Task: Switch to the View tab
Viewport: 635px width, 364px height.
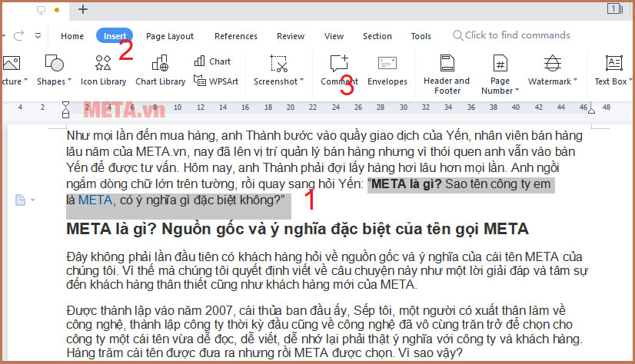Action: tap(334, 36)
